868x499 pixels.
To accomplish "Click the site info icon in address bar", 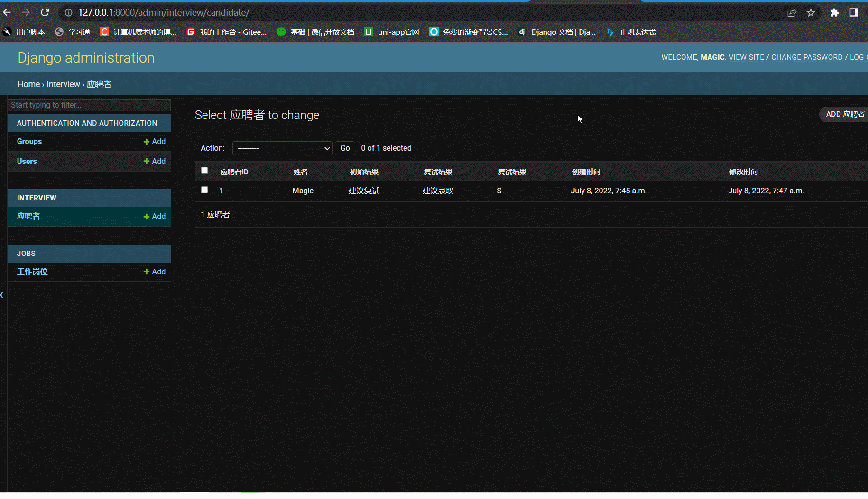I will click(x=69, y=13).
